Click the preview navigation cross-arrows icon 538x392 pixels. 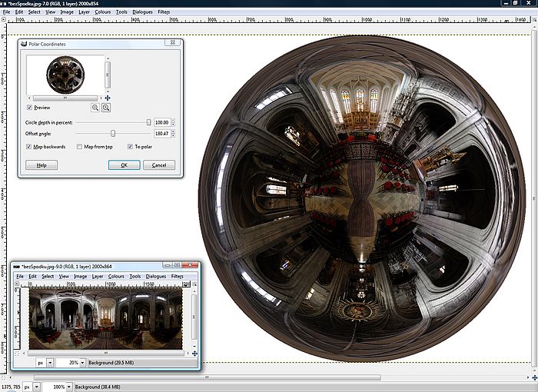tap(108, 98)
